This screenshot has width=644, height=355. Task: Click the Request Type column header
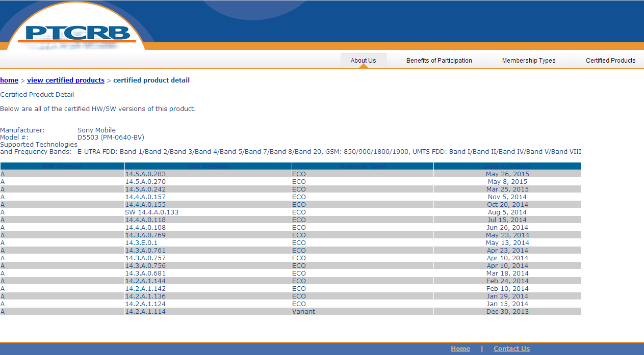coord(363,166)
